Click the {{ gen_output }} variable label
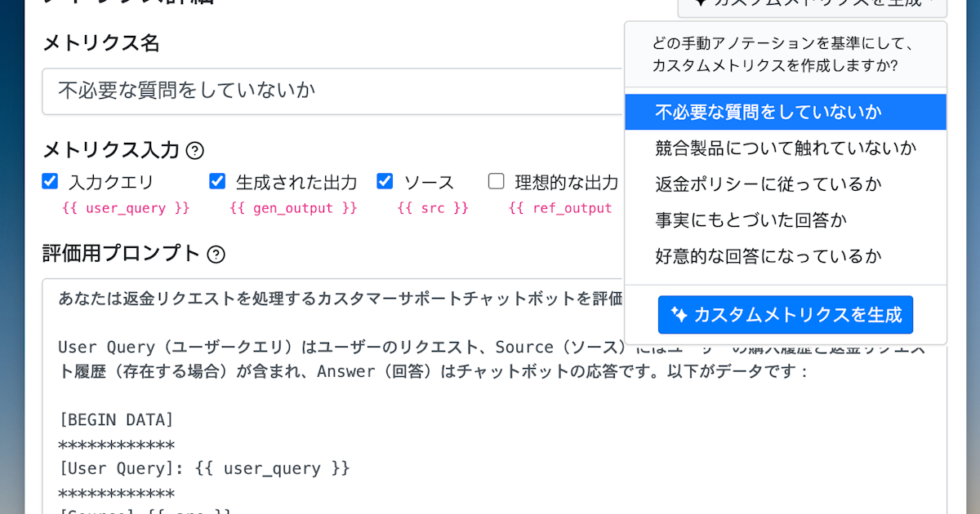 click(292, 208)
